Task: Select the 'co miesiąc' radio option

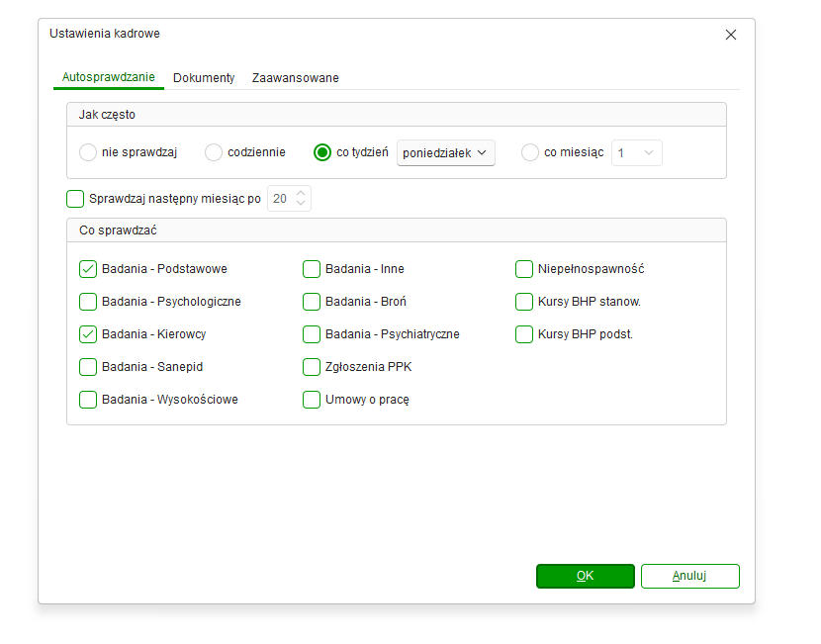Action: pyautogui.click(x=530, y=152)
